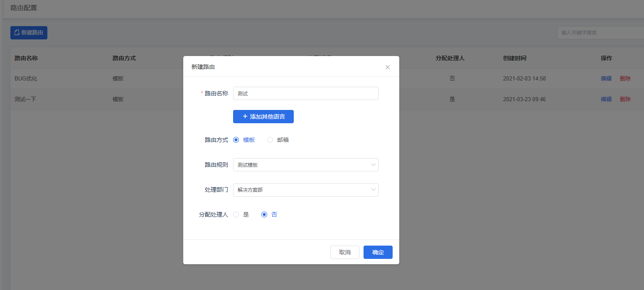
Task: Click the 模板 cell in the BUG优化 row
Action: [118, 78]
